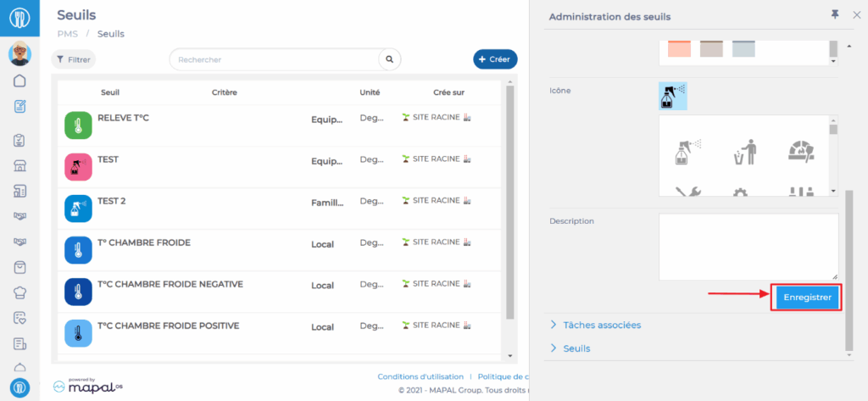The height and width of the screenshot is (401, 868).
Task: Click the Créer button
Action: pos(495,59)
